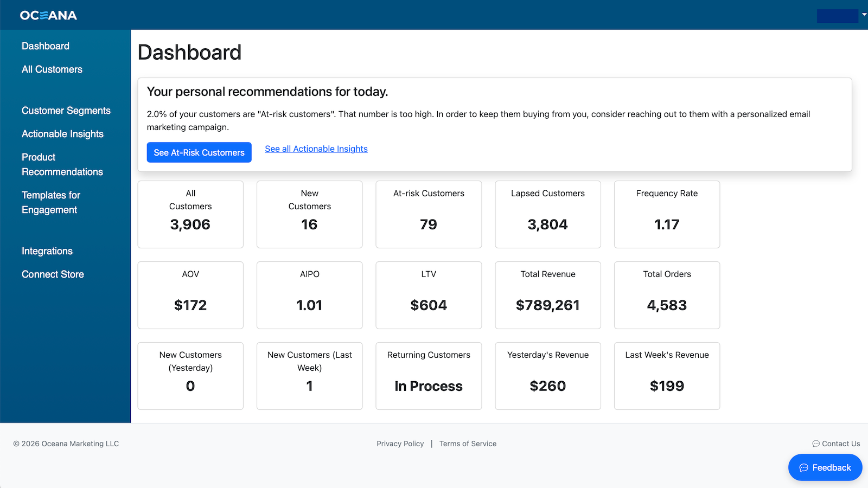The height and width of the screenshot is (488, 868).
Task: Open the Terms of Service link
Action: tap(468, 444)
